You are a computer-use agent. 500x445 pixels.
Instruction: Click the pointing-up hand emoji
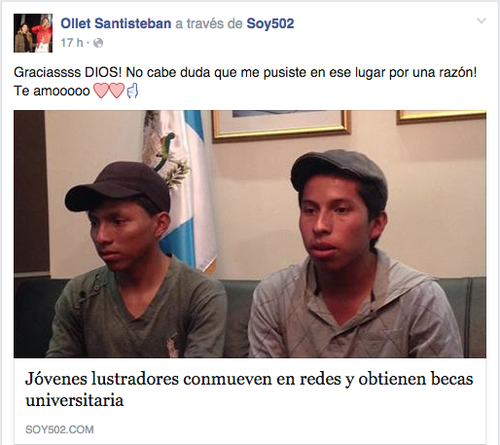click(x=132, y=91)
